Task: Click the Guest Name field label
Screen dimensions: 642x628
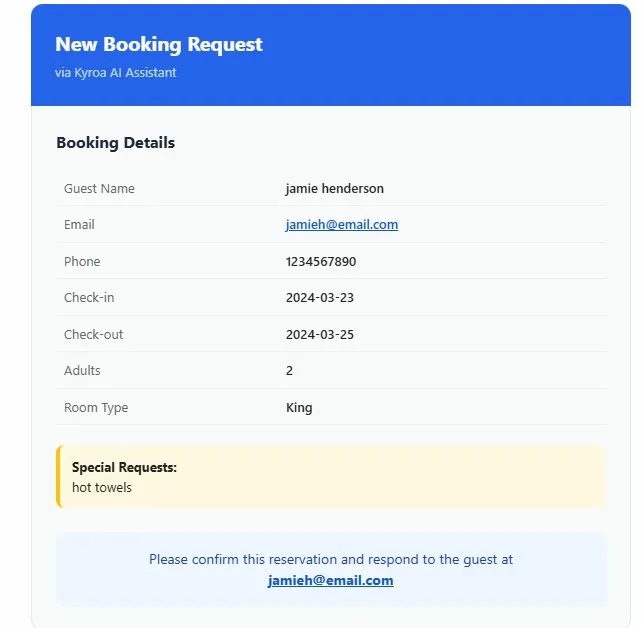Action: pos(99,188)
